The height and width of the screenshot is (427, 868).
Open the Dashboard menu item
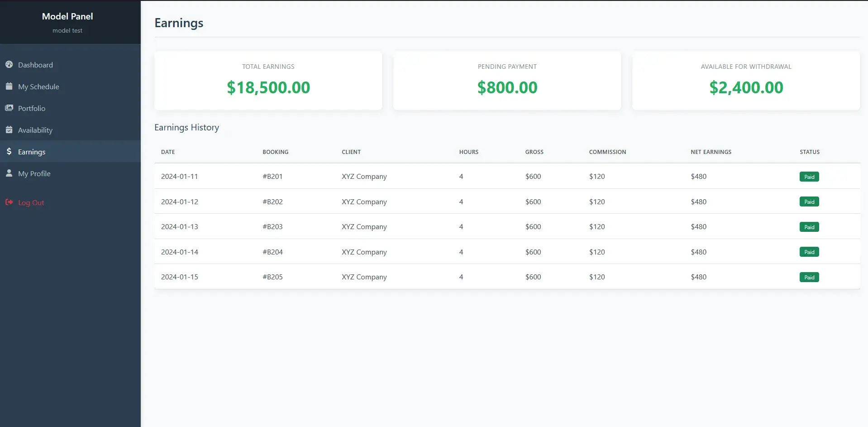click(35, 65)
